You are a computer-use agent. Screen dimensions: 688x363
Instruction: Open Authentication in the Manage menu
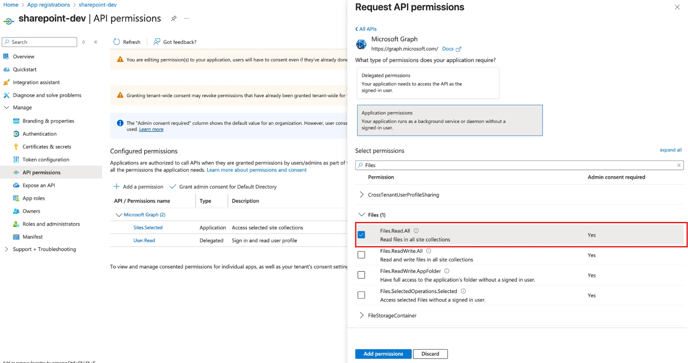coord(39,134)
